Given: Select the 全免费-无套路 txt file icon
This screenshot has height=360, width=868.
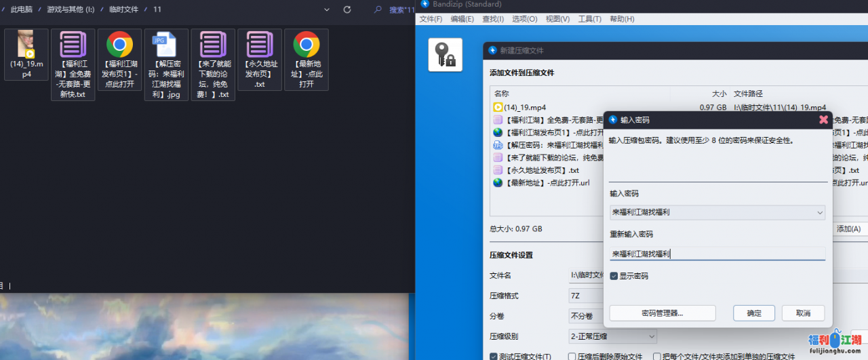Looking at the screenshot, I should pyautogui.click(x=73, y=45).
